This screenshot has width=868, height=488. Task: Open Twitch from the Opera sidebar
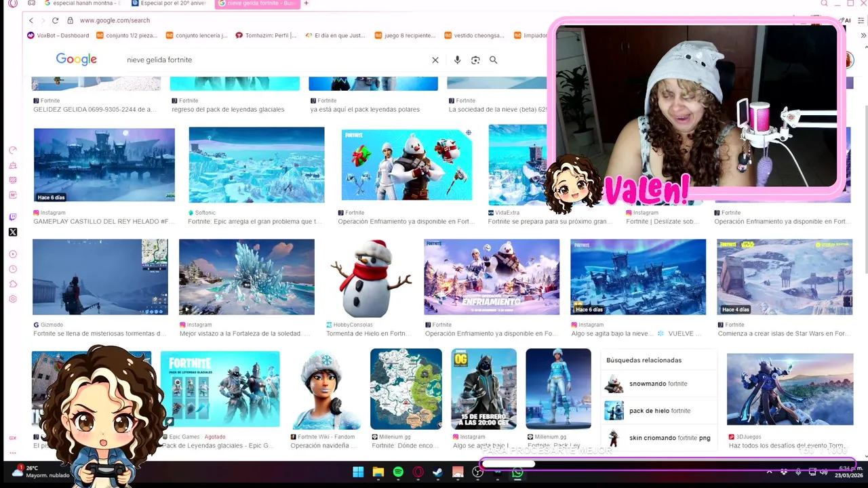[x=13, y=218]
